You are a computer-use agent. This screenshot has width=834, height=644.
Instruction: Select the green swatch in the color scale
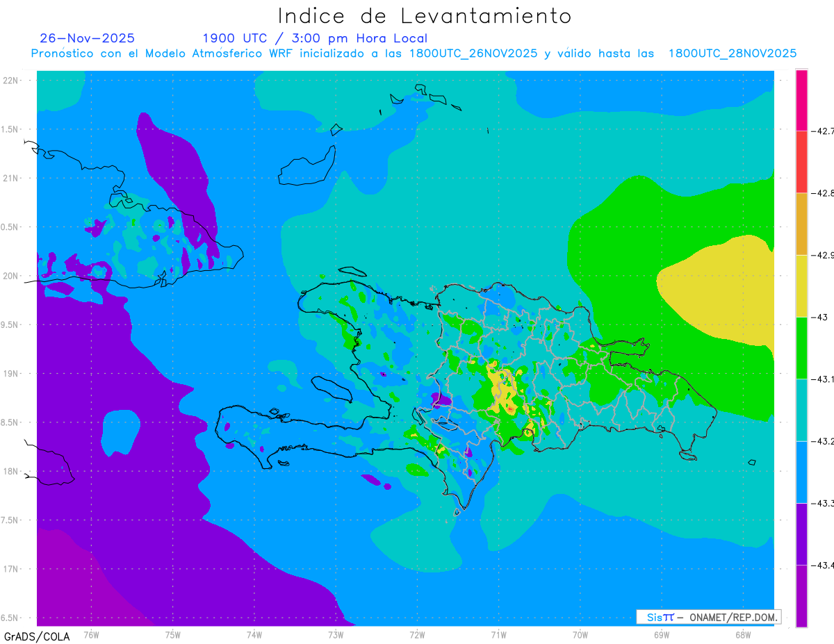tap(801, 347)
